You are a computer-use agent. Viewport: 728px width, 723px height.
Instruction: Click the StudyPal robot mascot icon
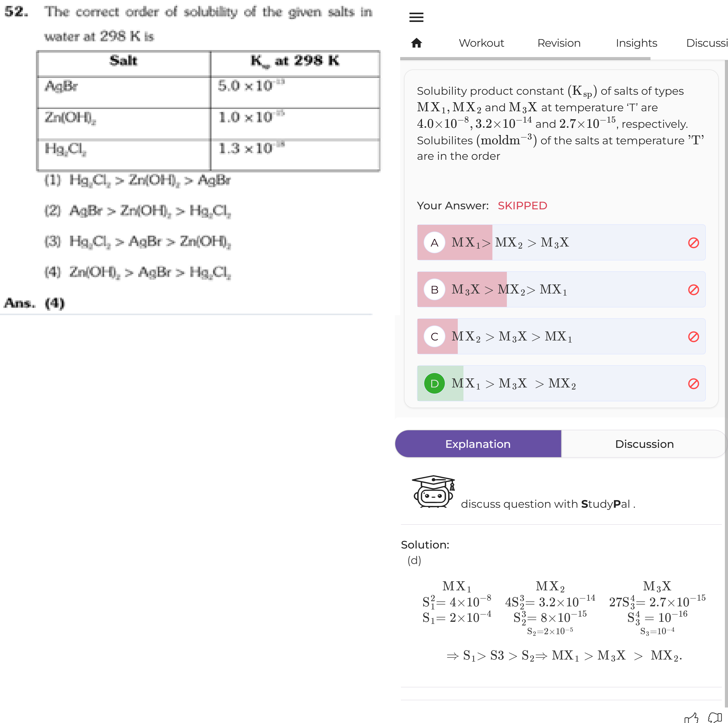click(x=433, y=491)
